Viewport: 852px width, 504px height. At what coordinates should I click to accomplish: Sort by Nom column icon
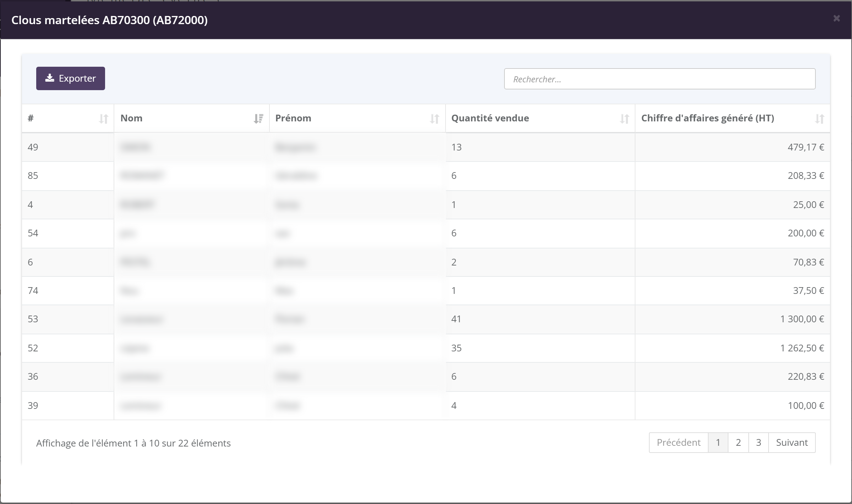tap(258, 119)
